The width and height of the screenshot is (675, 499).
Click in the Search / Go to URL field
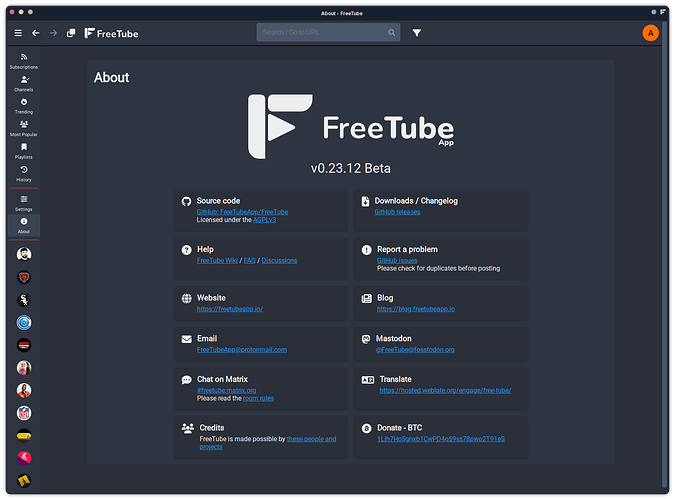(x=320, y=33)
